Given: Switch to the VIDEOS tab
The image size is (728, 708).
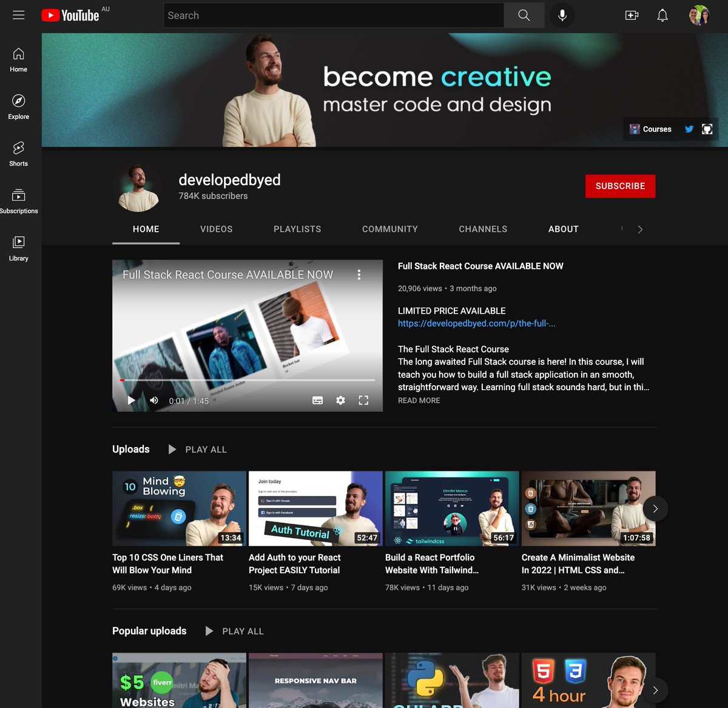Looking at the screenshot, I should pos(217,229).
